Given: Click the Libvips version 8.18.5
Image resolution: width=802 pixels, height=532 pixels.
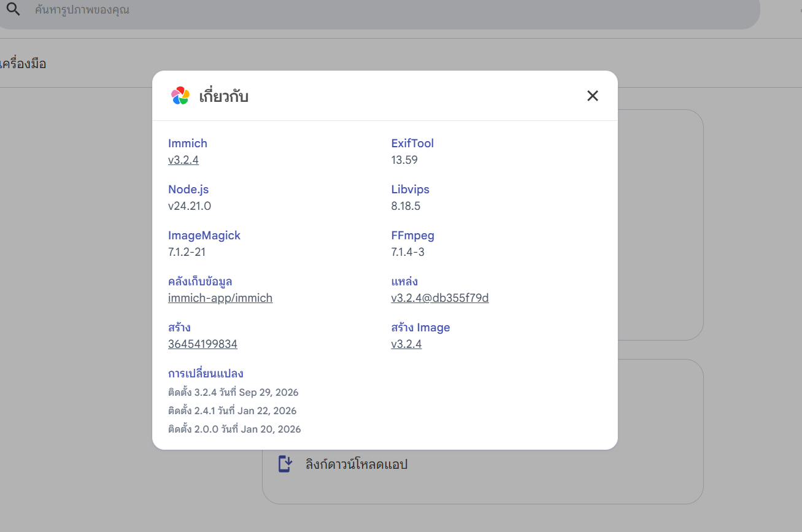Looking at the screenshot, I should click(x=406, y=206).
